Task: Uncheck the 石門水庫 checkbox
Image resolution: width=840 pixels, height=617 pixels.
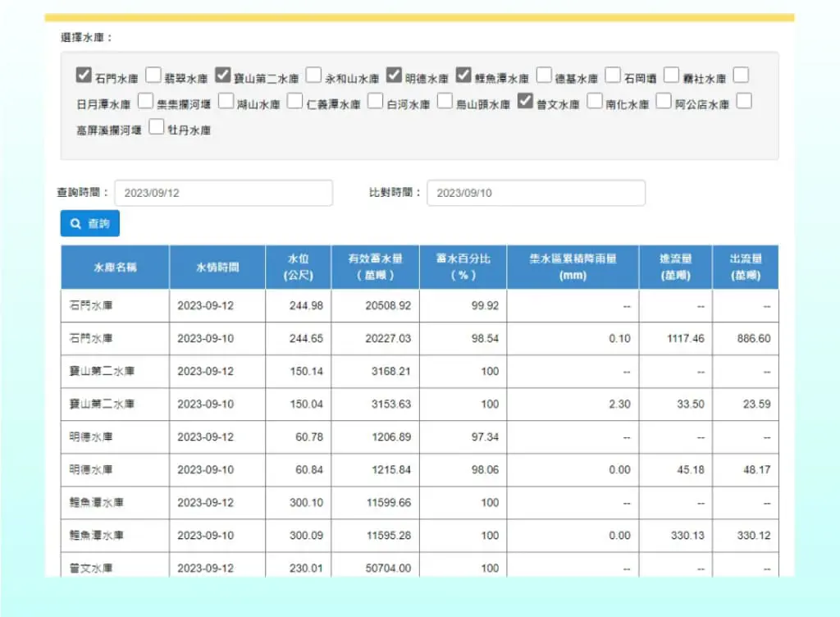Action: click(84, 75)
